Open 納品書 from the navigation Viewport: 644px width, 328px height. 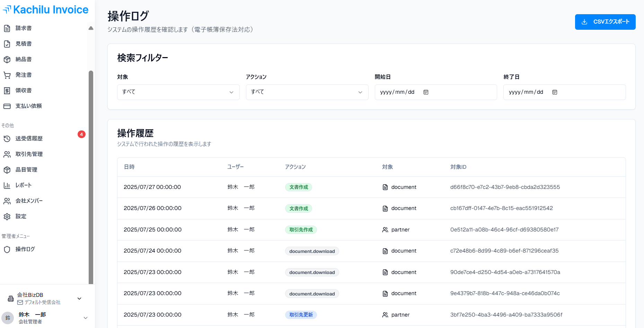point(7,59)
